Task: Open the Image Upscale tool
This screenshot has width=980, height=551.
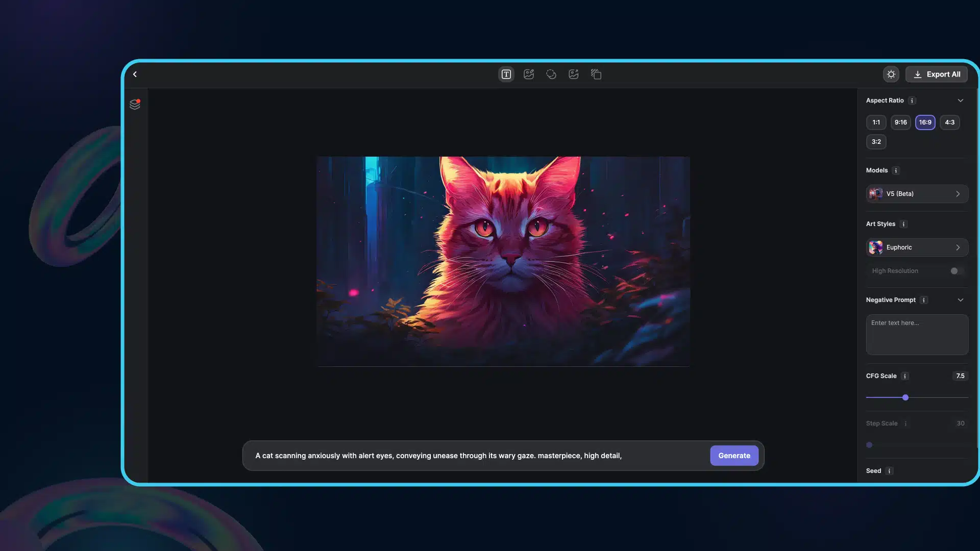Action: (573, 74)
